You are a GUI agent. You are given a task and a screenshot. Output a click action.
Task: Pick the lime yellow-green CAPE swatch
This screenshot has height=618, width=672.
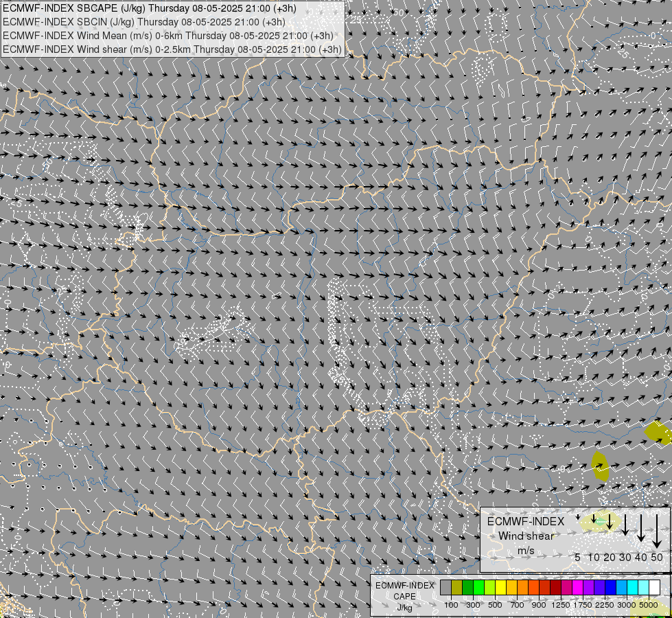[x=490, y=587]
